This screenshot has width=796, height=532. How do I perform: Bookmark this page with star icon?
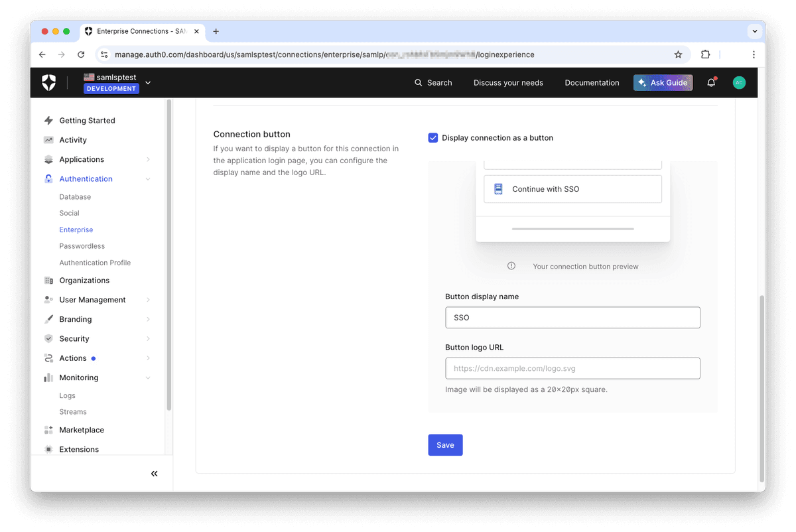point(678,54)
